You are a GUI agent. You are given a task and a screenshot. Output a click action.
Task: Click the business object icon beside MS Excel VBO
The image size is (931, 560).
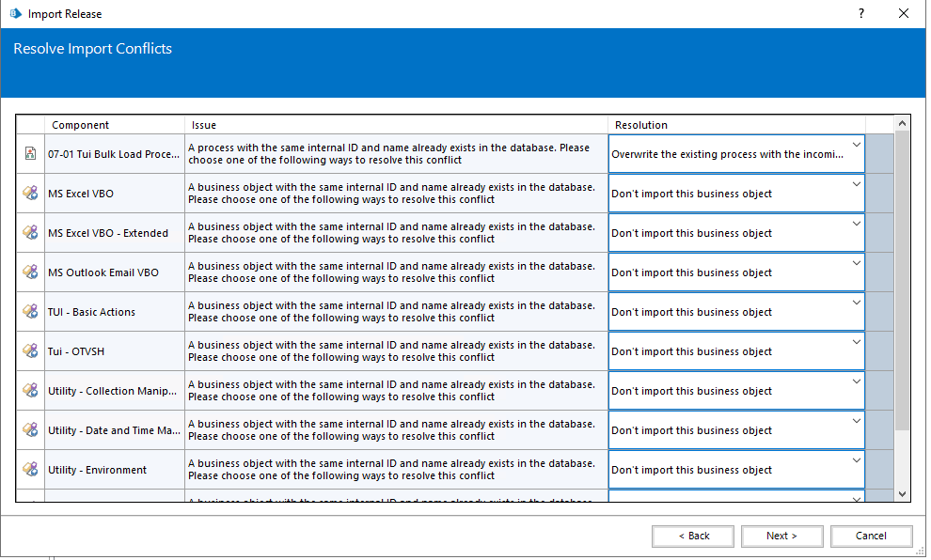tap(30, 194)
